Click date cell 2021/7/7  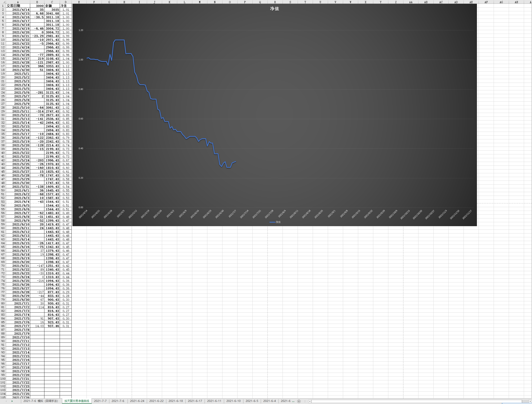pyautogui.click(x=18, y=326)
